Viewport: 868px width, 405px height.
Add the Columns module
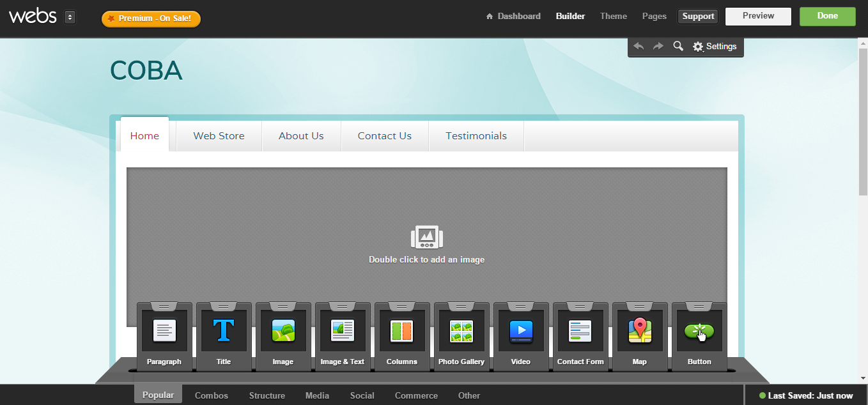coord(402,331)
